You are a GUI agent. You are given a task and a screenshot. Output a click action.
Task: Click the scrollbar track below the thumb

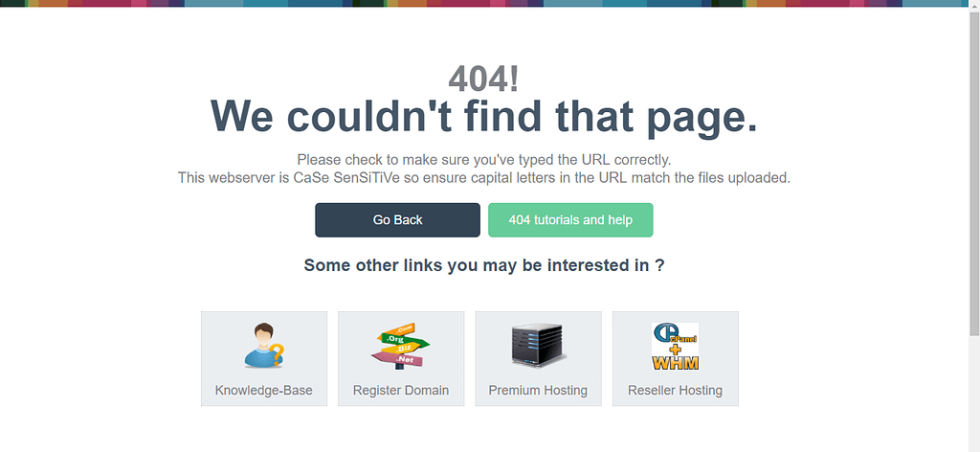point(974,393)
